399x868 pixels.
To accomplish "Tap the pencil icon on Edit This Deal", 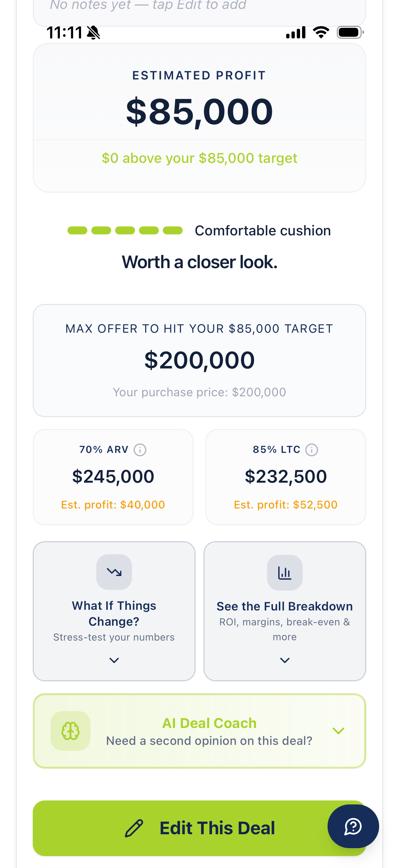I will tap(134, 828).
